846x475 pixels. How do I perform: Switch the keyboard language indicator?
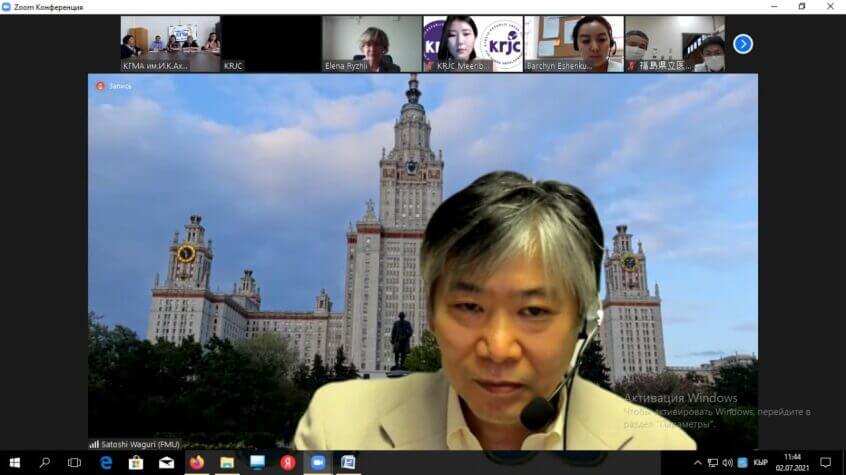pyautogui.click(x=760, y=463)
